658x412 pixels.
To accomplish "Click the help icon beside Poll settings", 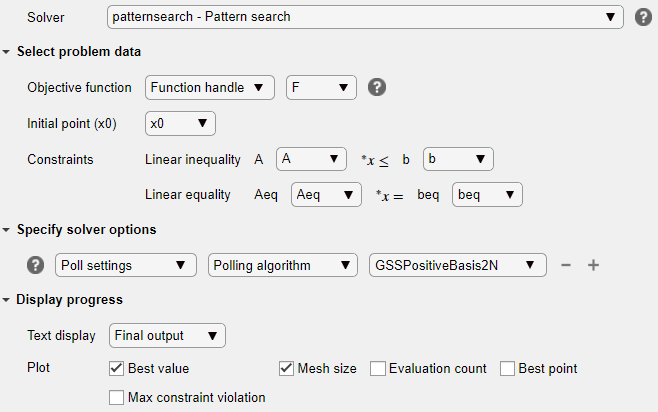I will tap(36, 265).
